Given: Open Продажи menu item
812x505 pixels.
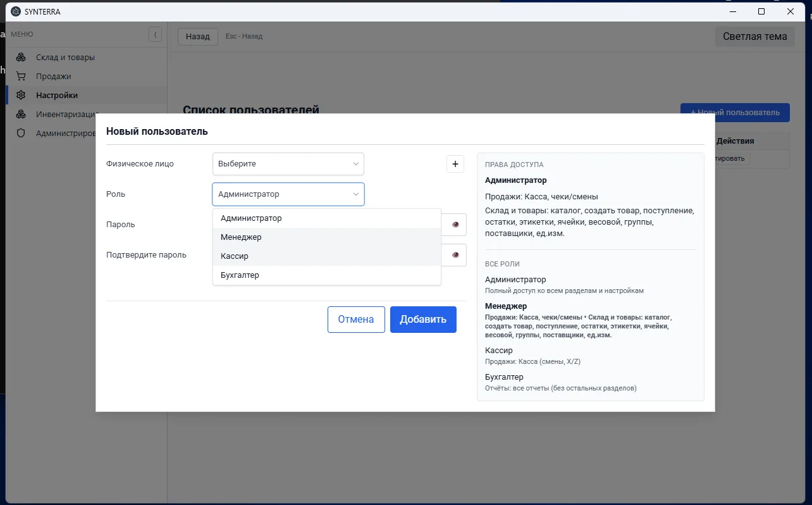Looking at the screenshot, I should [87, 77].
